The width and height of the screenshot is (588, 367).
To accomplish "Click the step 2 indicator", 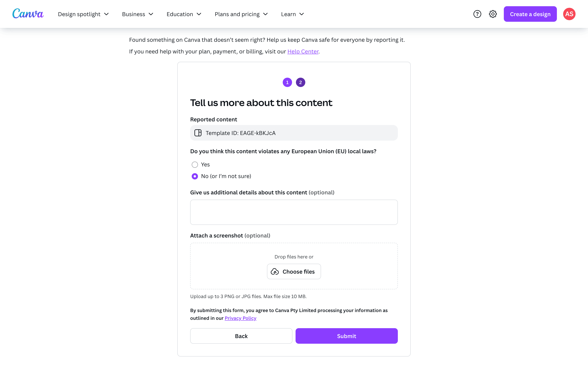I will point(301,83).
